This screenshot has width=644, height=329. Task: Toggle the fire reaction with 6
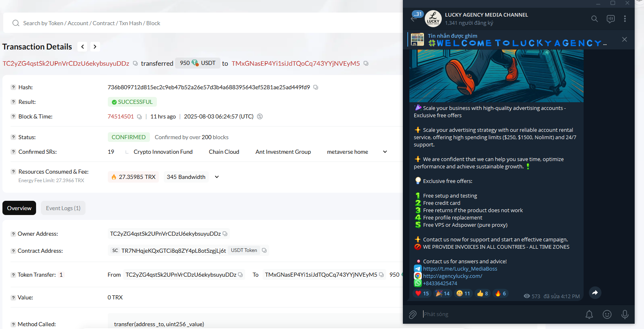[x=501, y=293]
